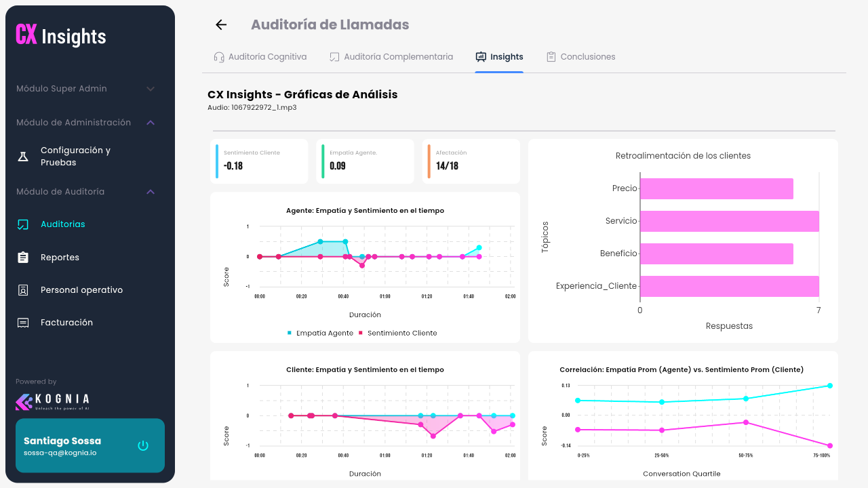This screenshot has width=868, height=488.
Task: Click 'Agente: Empatía y Sentimiento en el tiempo' title
Action: pyautogui.click(x=365, y=211)
